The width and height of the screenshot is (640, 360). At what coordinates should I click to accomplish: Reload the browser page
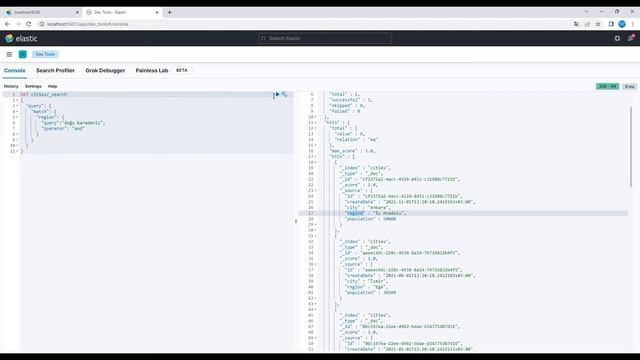(x=29, y=24)
